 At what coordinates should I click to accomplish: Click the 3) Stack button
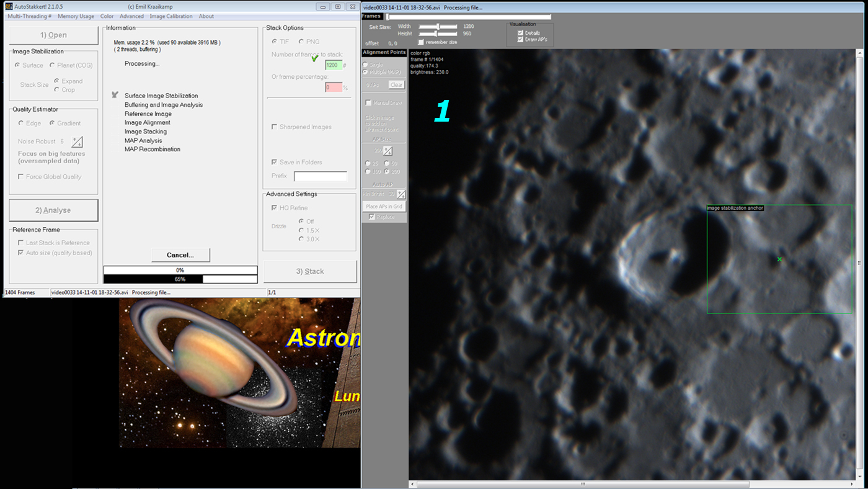310,271
